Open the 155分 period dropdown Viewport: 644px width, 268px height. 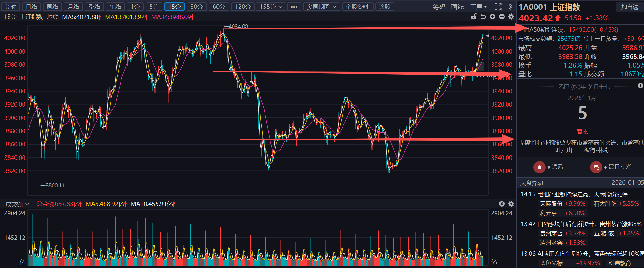click(x=270, y=7)
